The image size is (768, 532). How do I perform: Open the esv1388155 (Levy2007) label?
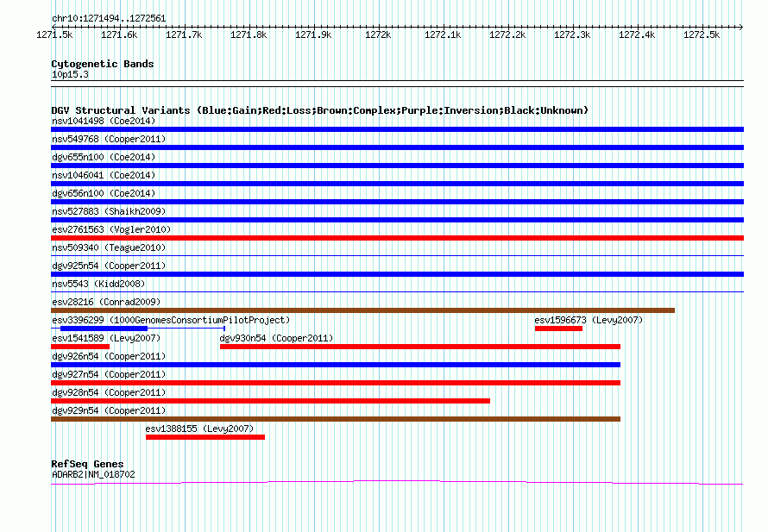click(199, 429)
